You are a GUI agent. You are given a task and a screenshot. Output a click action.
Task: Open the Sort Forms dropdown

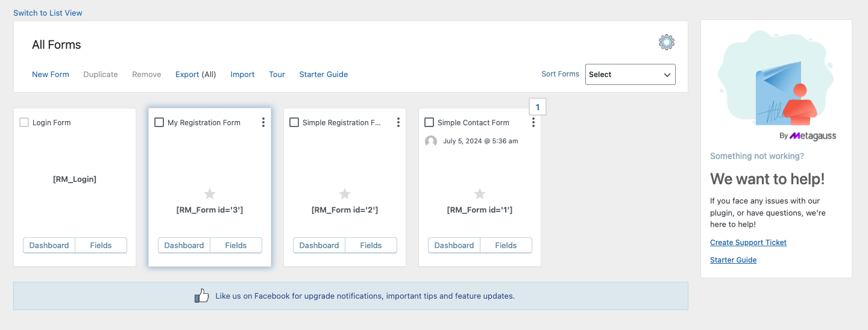[x=630, y=75]
